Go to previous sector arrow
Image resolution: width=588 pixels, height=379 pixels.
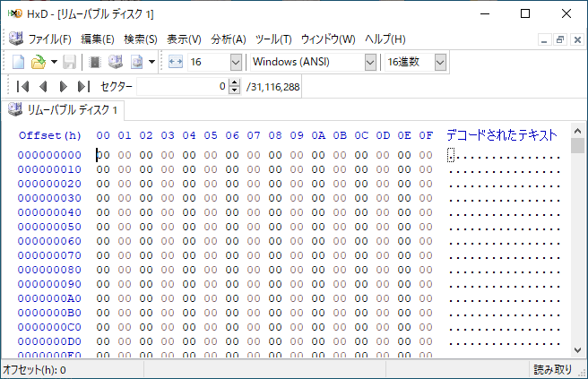pyautogui.click(x=43, y=87)
